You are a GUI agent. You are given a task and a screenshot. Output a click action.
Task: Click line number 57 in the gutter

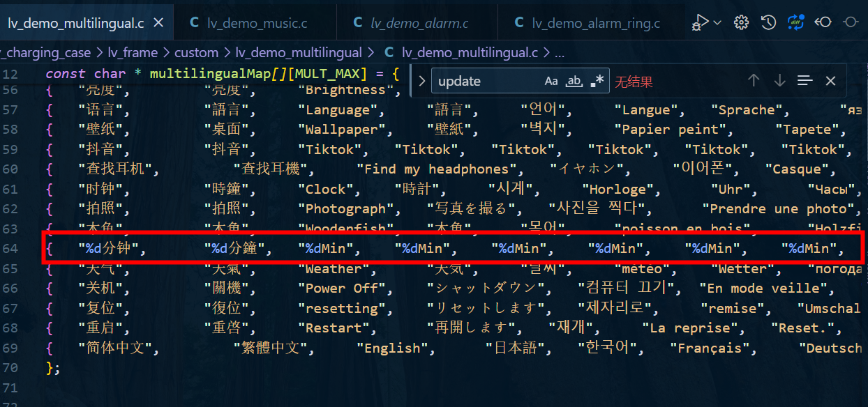pos(10,109)
